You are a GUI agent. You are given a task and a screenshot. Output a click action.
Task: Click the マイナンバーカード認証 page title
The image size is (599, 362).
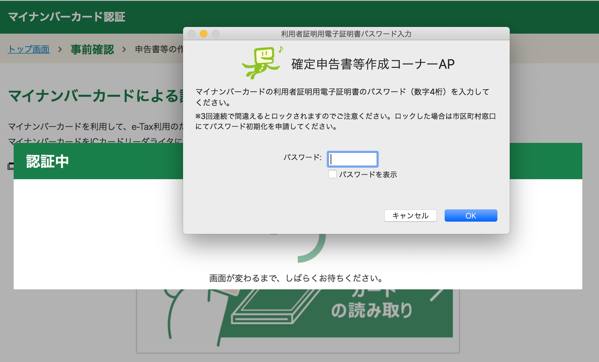click(x=66, y=17)
